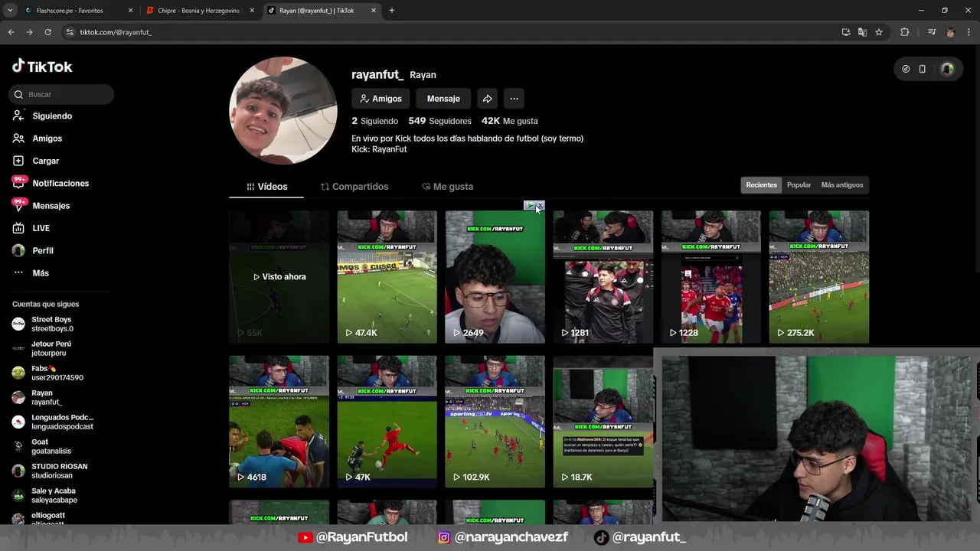
Task: Translate this page icon
Action: pos(862,32)
